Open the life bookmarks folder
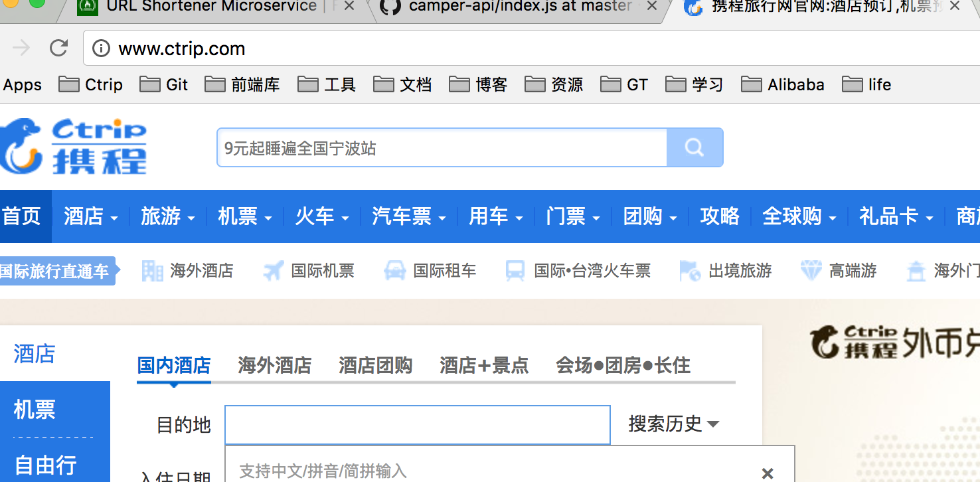The height and width of the screenshot is (482, 980). (x=866, y=84)
